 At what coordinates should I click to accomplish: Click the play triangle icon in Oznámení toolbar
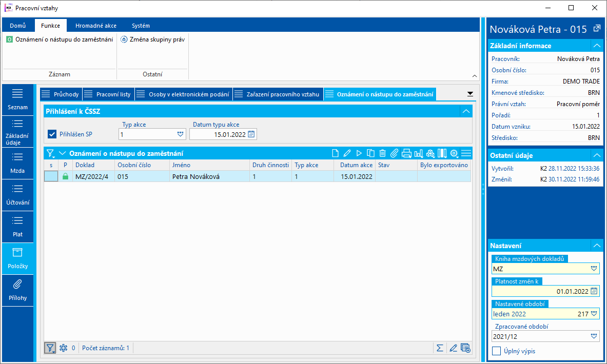(359, 154)
